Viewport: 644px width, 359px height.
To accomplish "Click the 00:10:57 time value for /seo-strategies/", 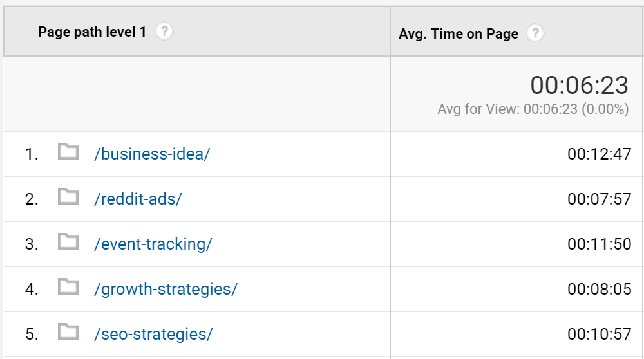I will [599, 335].
